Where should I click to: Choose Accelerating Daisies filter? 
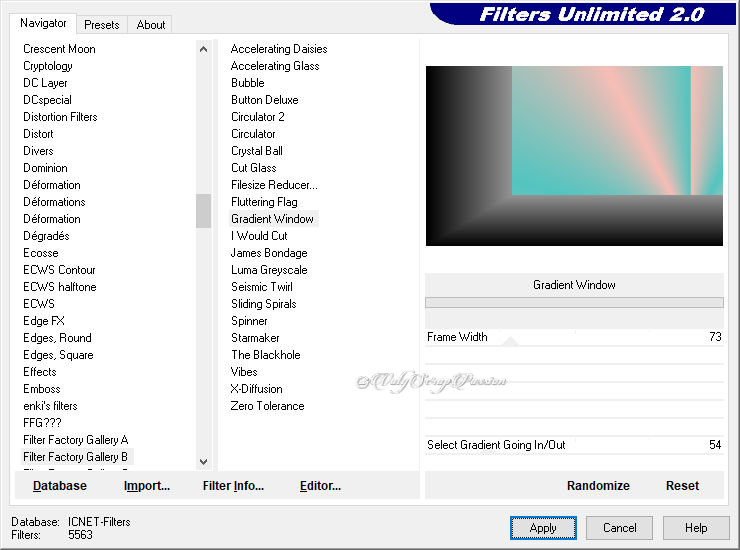(279, 49)
